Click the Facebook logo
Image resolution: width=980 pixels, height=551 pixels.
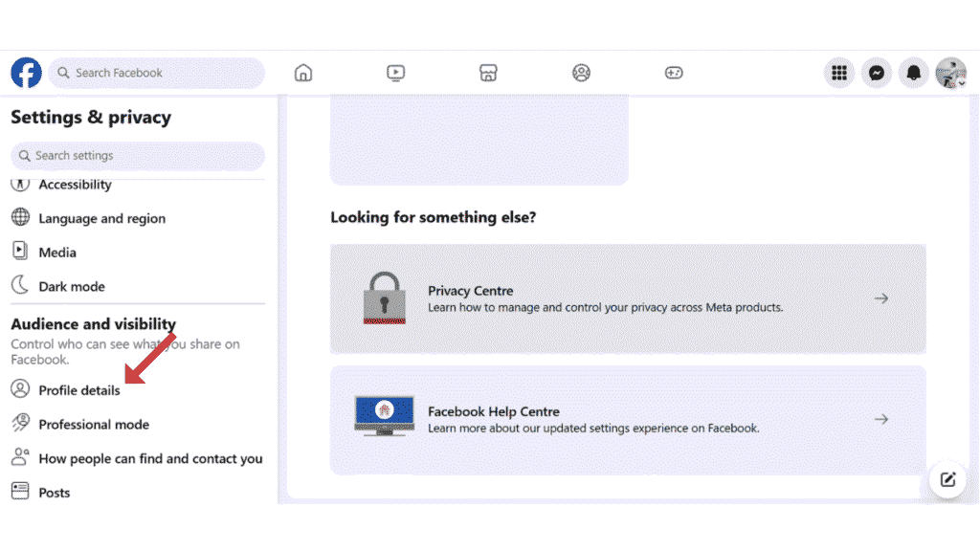click(x=25, y=72)
